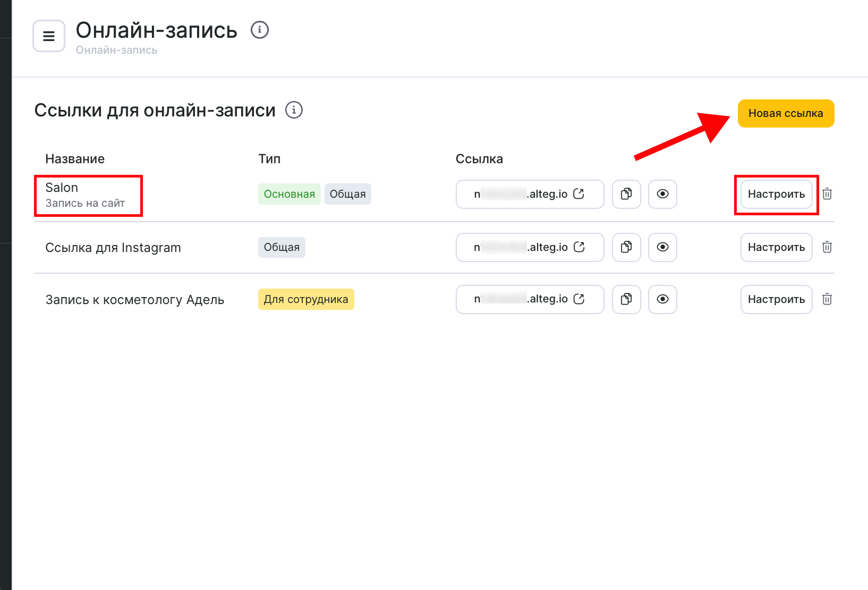This screenshot has width=868, height=590.
Task: Delete the Ссылка для Instagram row
Action: pyautogui.click(x=827, y=247)
